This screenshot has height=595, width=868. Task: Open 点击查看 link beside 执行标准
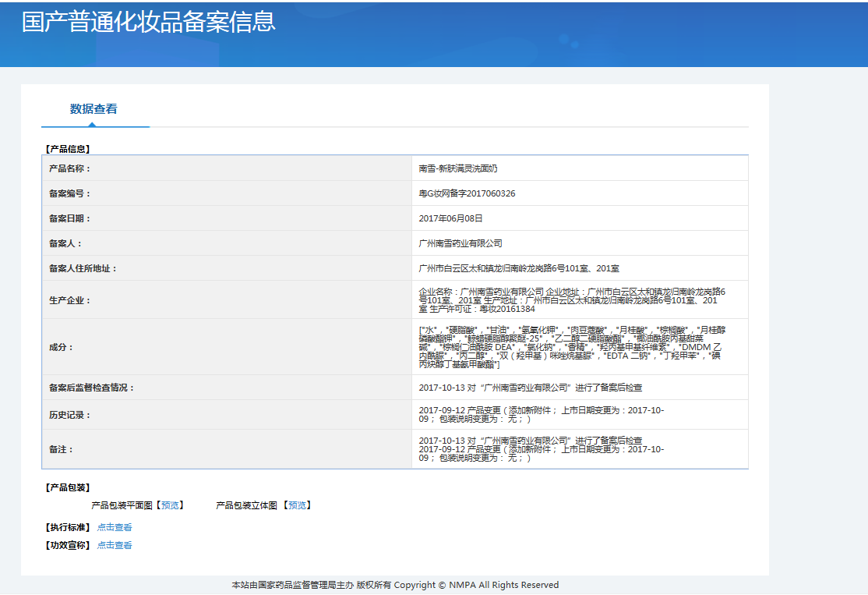click(115, 527)
